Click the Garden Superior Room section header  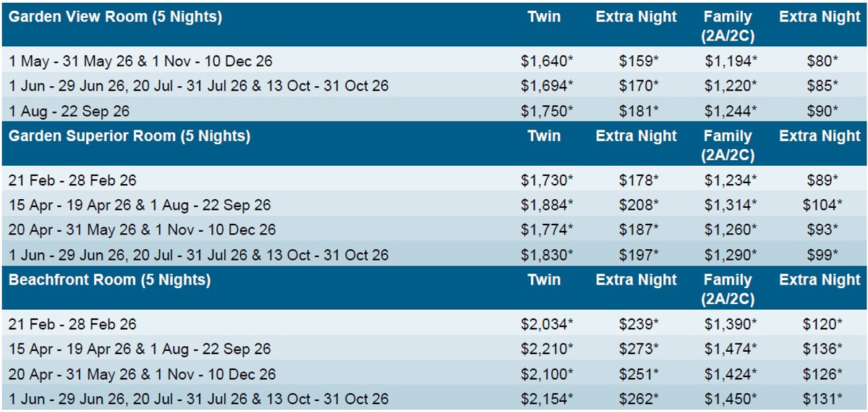pyautogui.click(x=129, y=136)
